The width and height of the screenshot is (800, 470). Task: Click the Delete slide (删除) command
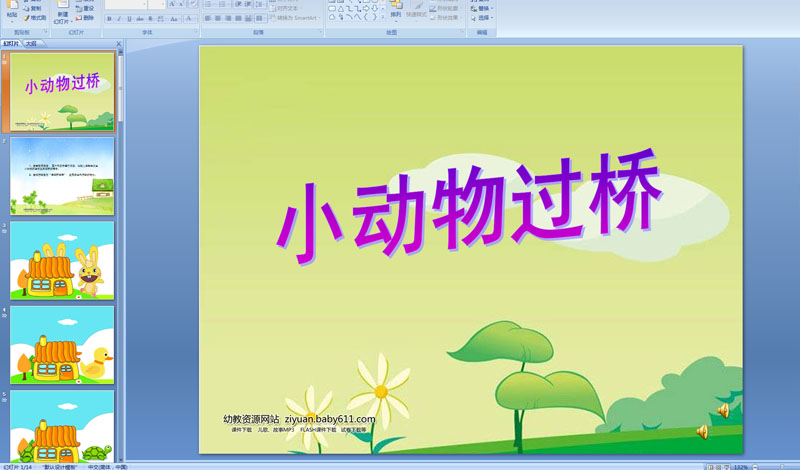pyautogui.click(x=85, y=18)
